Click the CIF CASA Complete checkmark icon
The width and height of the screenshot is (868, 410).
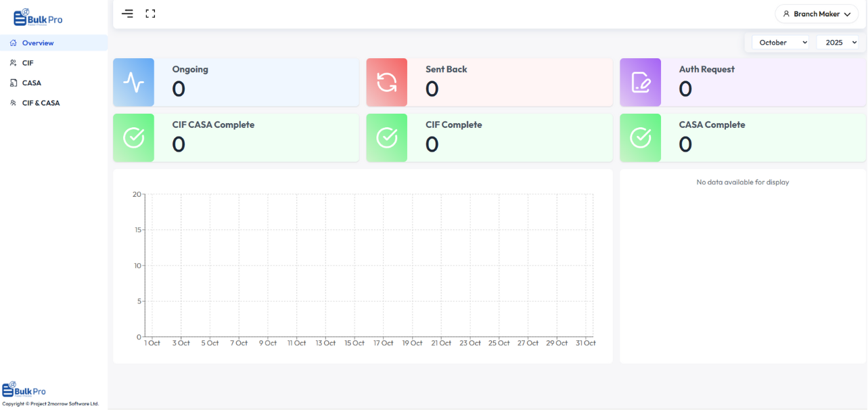[133, 138]
